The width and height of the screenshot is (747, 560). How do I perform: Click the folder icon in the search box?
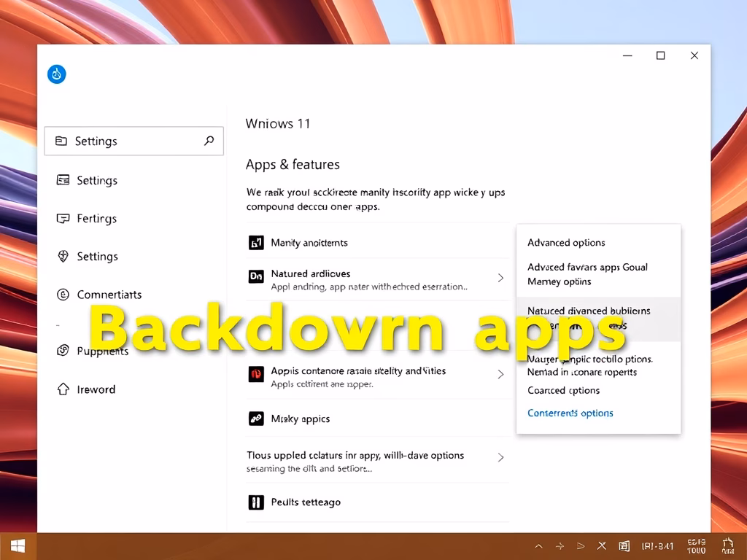61,141
